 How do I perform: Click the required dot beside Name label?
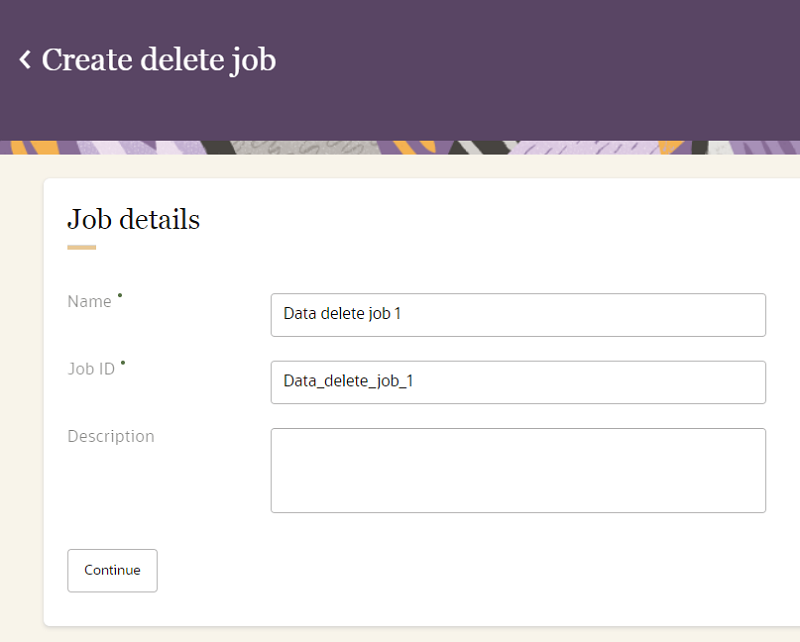(120, 295)
